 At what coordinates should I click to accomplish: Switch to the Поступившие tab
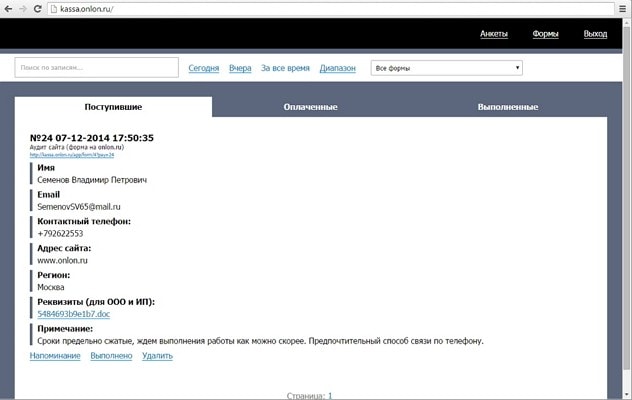click(113, 107)
